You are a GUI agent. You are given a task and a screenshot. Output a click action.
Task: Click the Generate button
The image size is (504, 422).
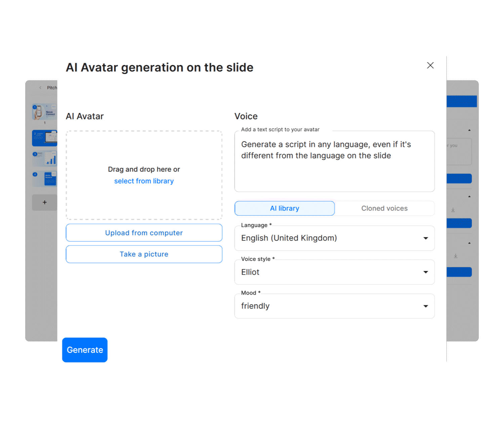(84, 350)
